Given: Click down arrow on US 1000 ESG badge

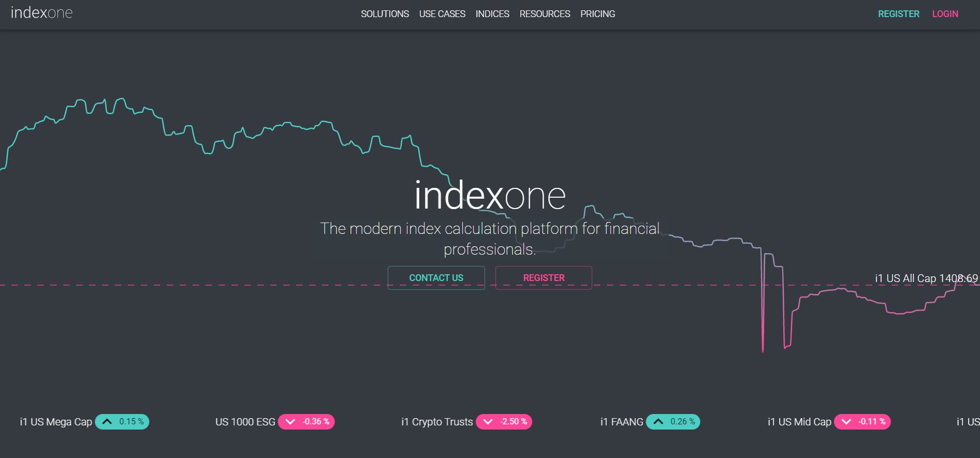Looking at the screenshot, I should pos(290,422).
